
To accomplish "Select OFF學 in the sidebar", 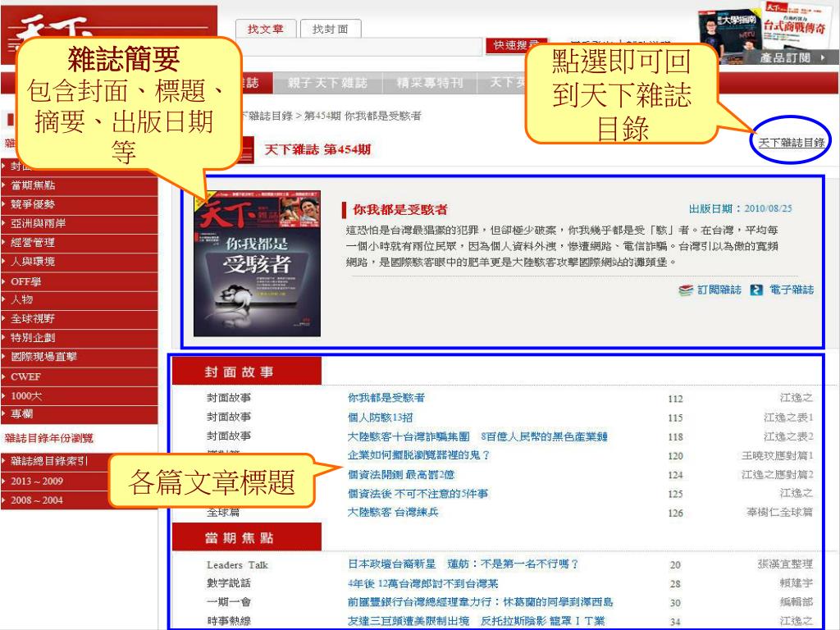I will (80, 281).
